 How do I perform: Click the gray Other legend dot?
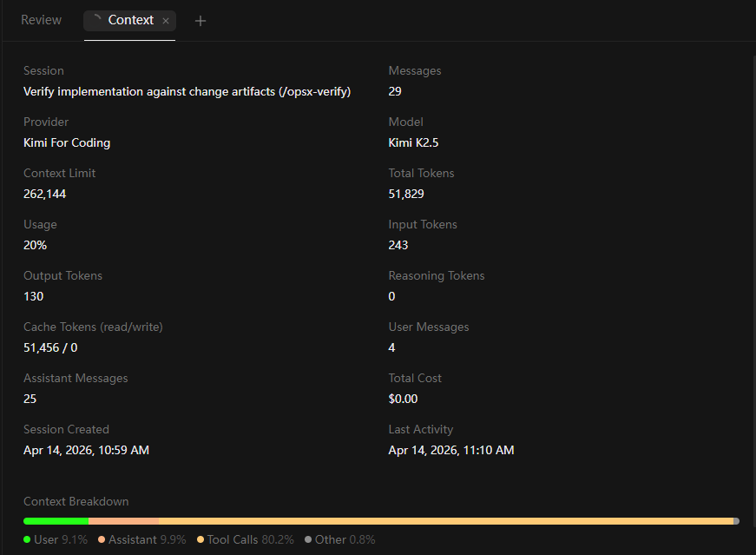coord(310,539)
